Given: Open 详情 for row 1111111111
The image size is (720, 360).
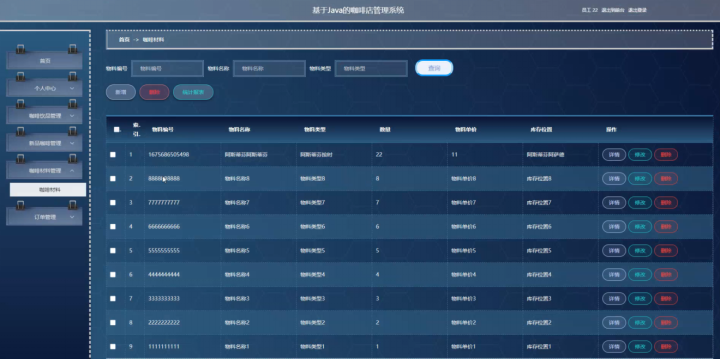Looking at the screenshot, I should point(614,347).
